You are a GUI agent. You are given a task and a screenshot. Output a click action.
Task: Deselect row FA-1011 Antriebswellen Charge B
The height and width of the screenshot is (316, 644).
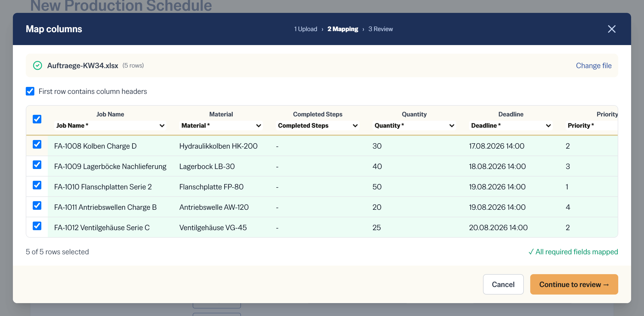[37, 205]
